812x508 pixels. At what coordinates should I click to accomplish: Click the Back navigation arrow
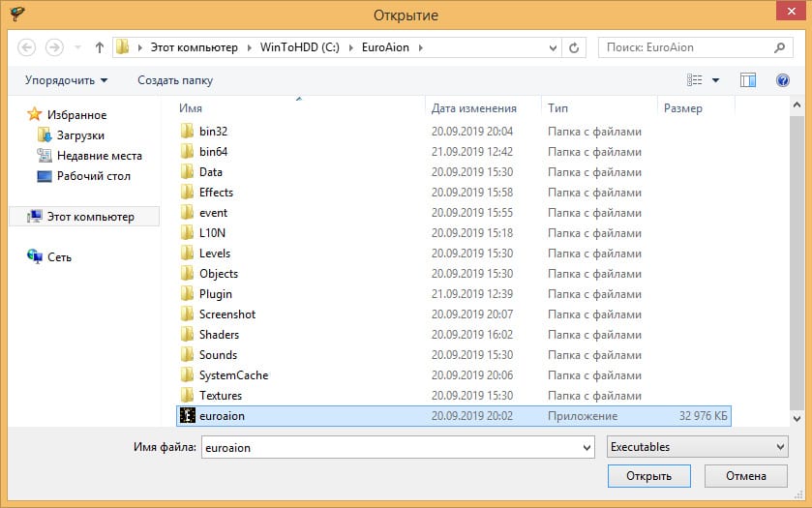point(27,46)
